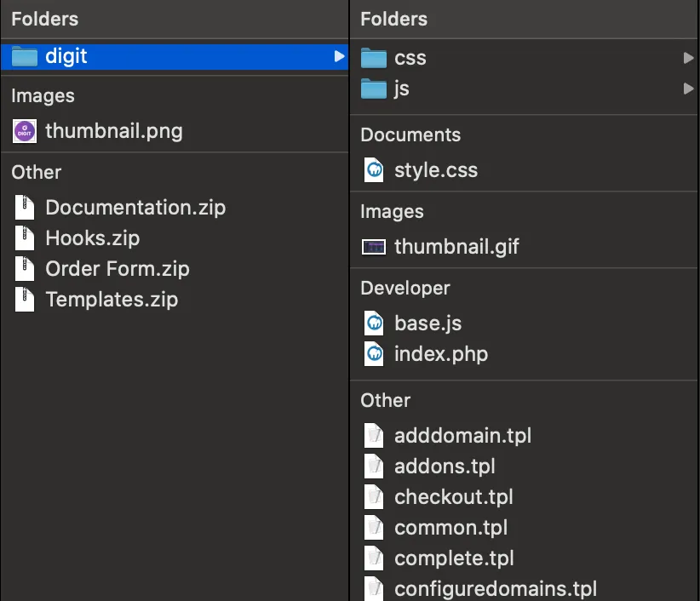Click the Templates.zip archive icon
The height and width of the screenshot is (601, 700).
coord(25,299)
